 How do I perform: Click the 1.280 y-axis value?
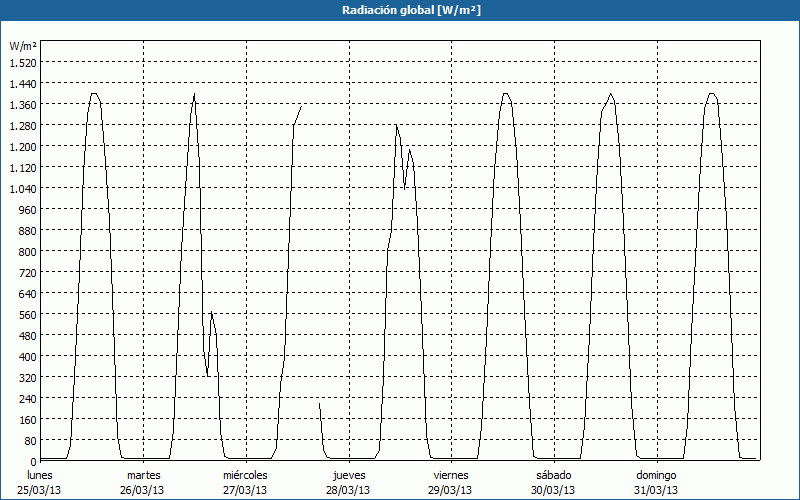coord(23,125)
